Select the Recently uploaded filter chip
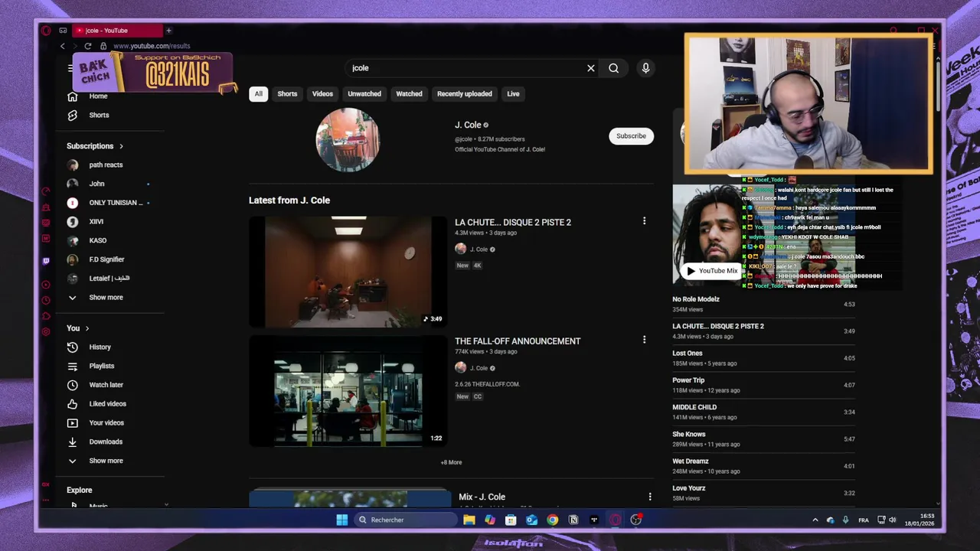The width and height of the screenshot is (980, 551). click(x=465, y=94)
